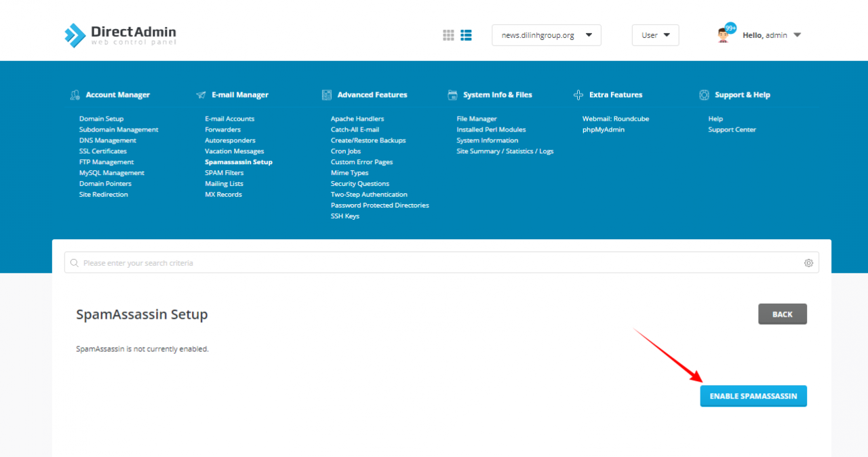Open the User access level dropdown
The height and width of the screenshot is (457, 868).
[655, 35]
